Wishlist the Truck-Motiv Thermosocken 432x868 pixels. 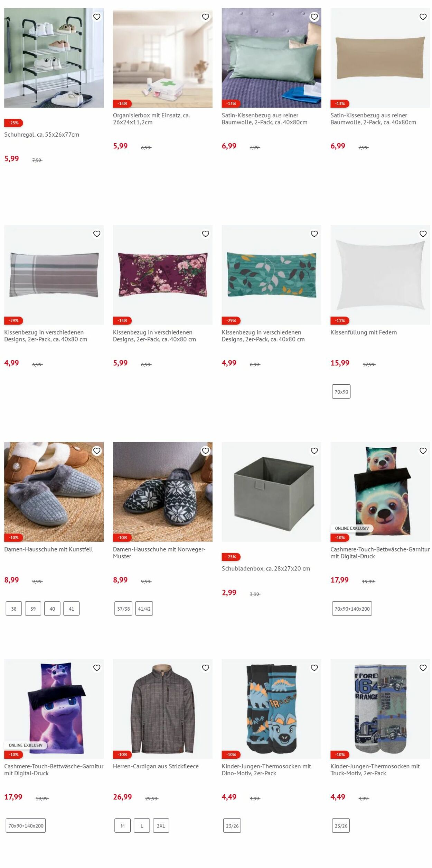tap(423, 668)
